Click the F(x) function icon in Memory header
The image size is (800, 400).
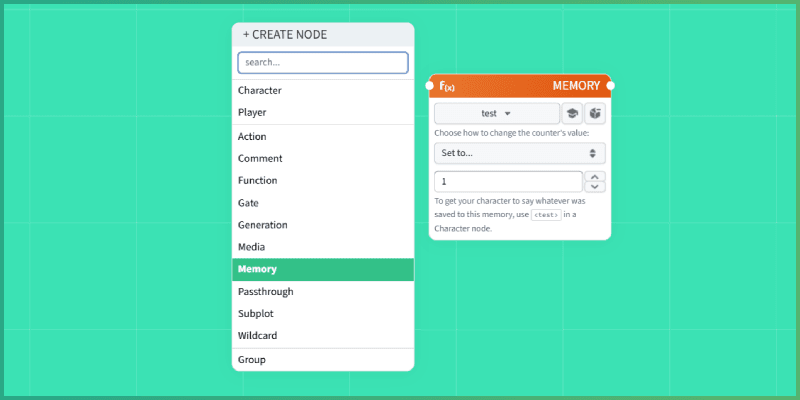point(447,86)
